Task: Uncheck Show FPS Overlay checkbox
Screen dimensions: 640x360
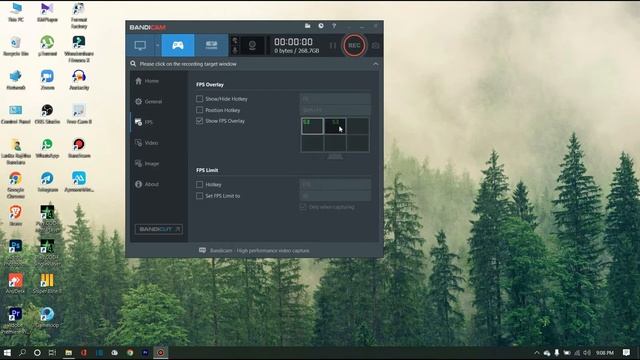Action: click(x=199, y=121)
